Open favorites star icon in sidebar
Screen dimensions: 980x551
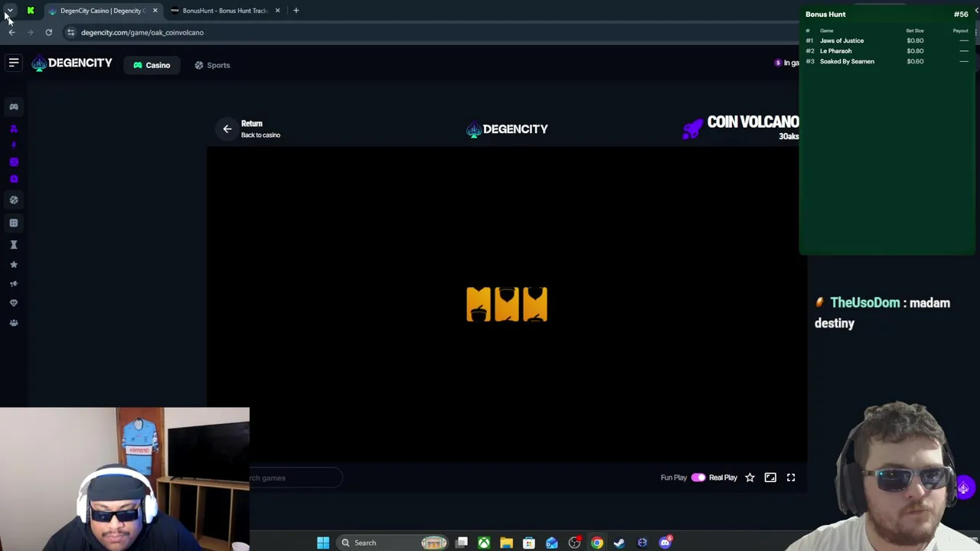coord(14,265)
